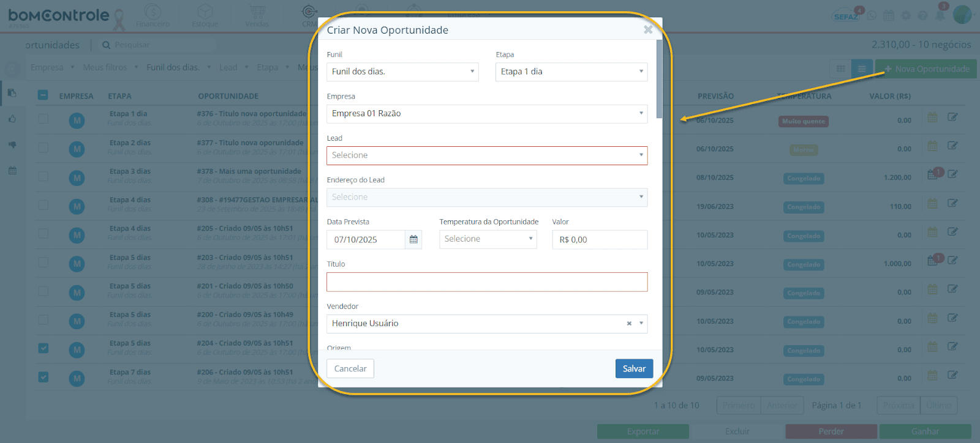
Task: Open the copy/opportunities sidebar icon
Action: 12,93
